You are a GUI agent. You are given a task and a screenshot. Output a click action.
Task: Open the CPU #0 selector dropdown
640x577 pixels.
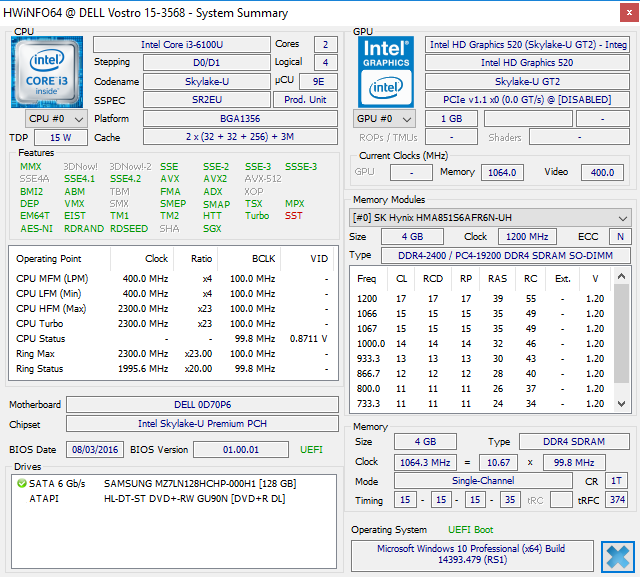point(56,119)
